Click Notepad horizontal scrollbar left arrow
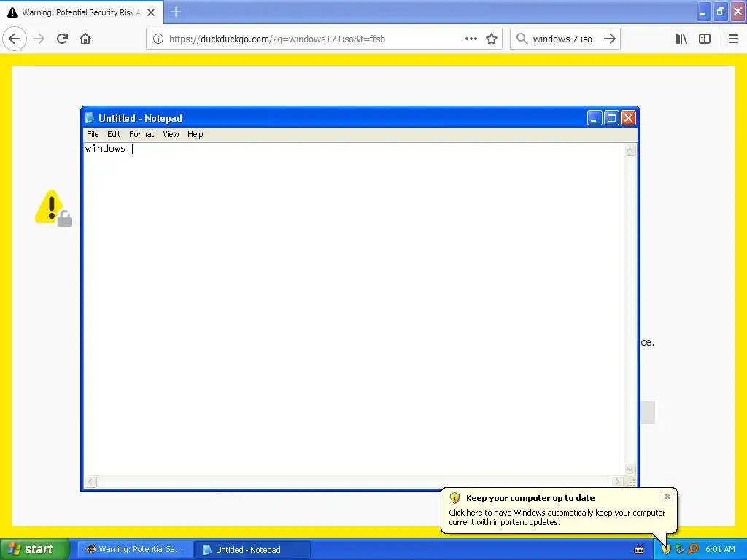Viewport: 747px width, 560px height. click(90, 481)
